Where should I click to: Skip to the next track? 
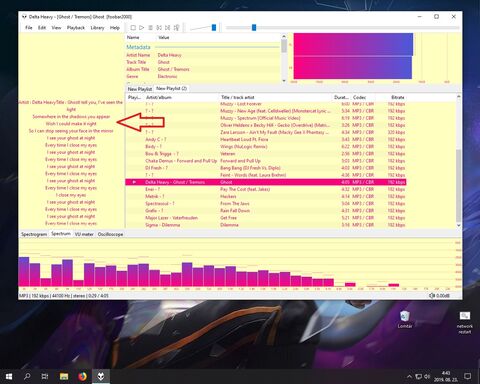click(x=168, y=28)
